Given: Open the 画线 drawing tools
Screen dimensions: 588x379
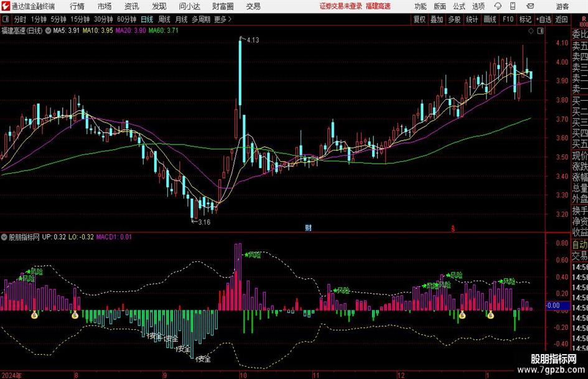Looking at the screenshot, I should 490,19.
